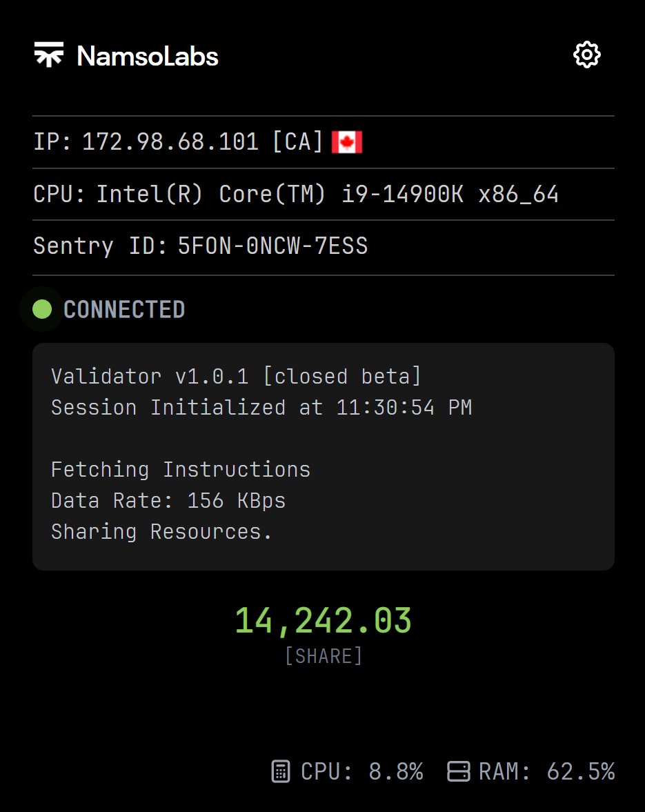This screenshot has height=812, width=645.
Task: Click the Data Rate: 156 KBps line
Action: [x=168, y=501]
